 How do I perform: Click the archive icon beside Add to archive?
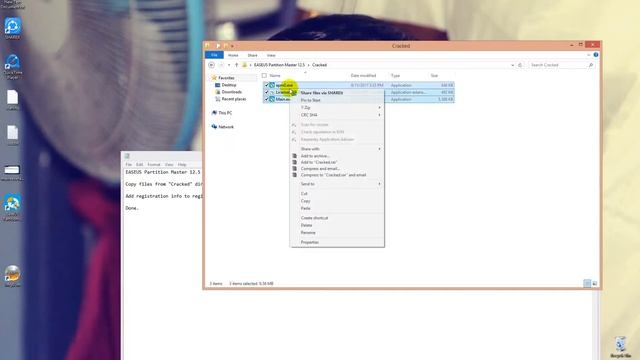coord(294,156)
